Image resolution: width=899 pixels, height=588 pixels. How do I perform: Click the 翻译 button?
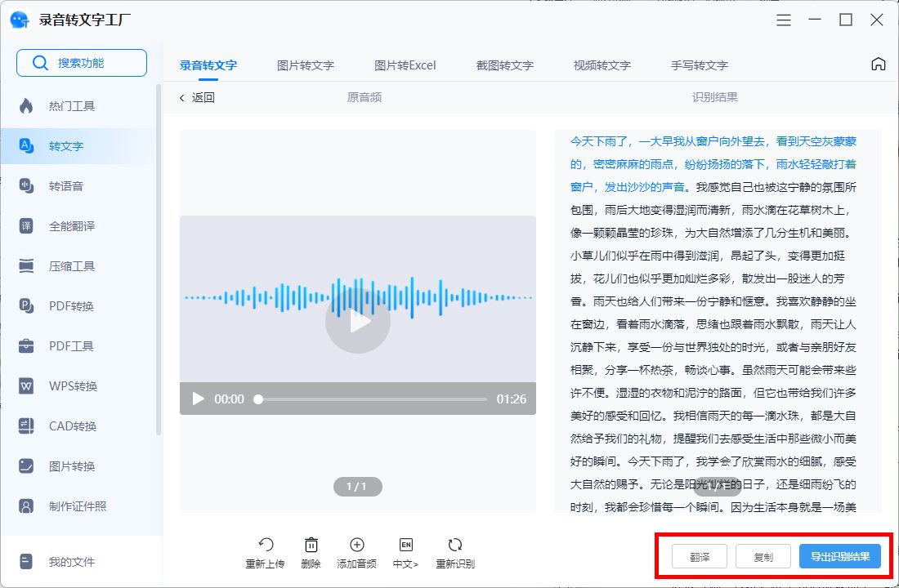click(x=700, y=556)
